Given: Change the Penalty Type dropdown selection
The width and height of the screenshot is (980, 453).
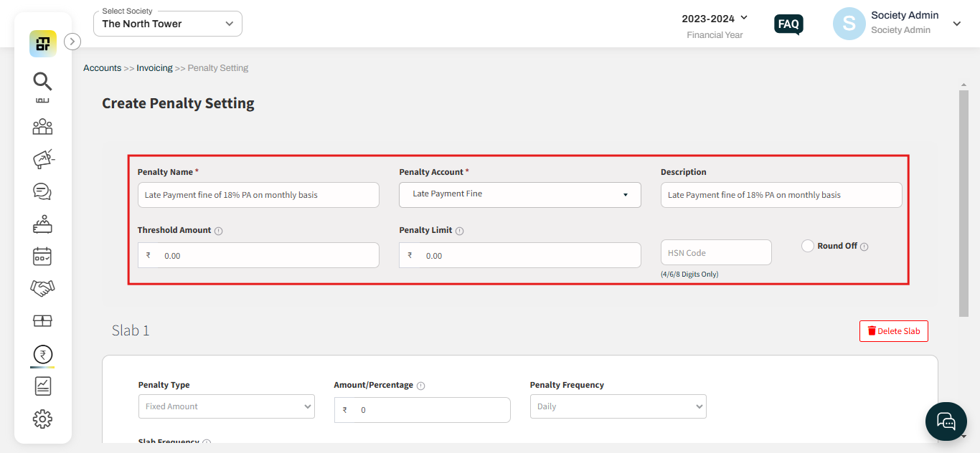Looking at the screenshot, I should 226,406.
